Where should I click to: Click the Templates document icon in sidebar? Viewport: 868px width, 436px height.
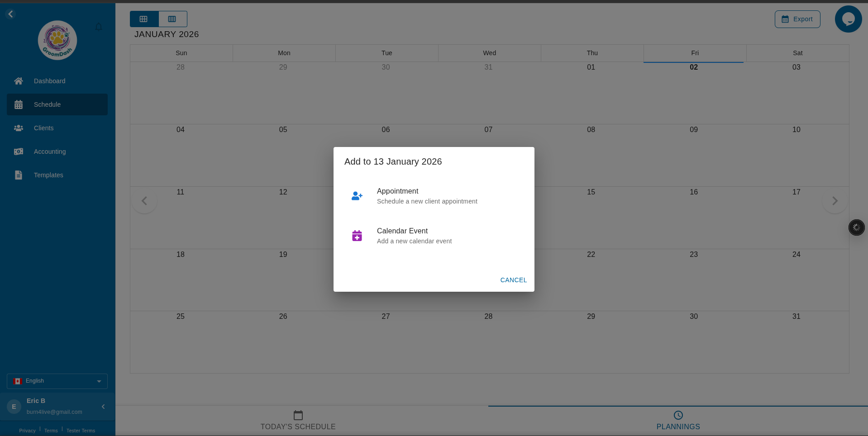coord(18,175)
